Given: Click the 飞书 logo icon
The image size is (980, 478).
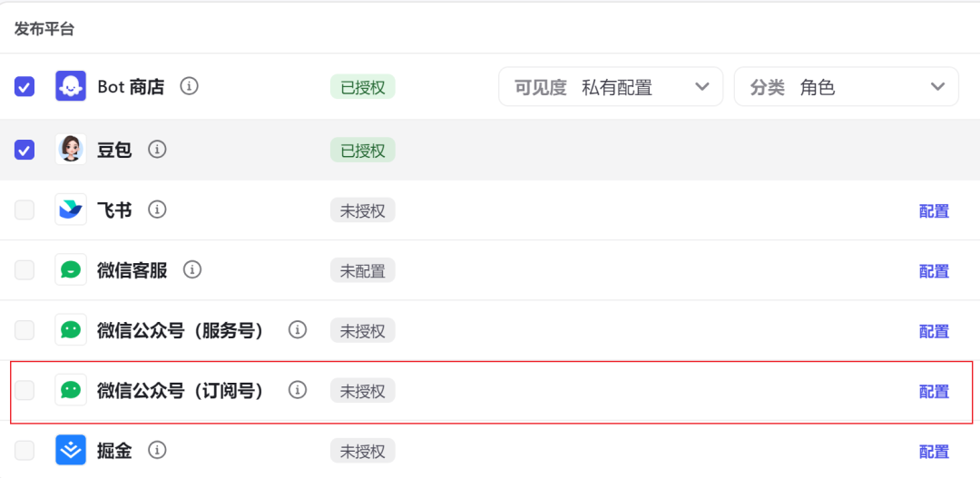Looking at the screenshot, I should (71, 210).
